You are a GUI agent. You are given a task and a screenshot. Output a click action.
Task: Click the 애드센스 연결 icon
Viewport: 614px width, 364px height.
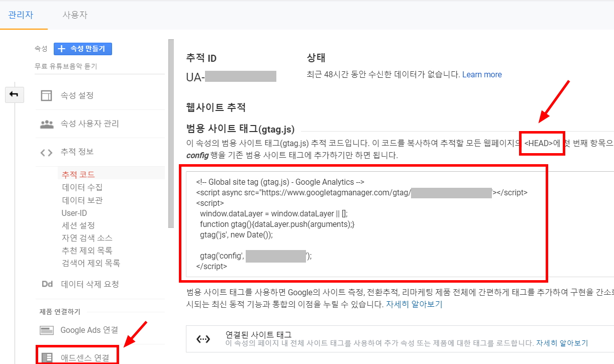pos(47,358)
